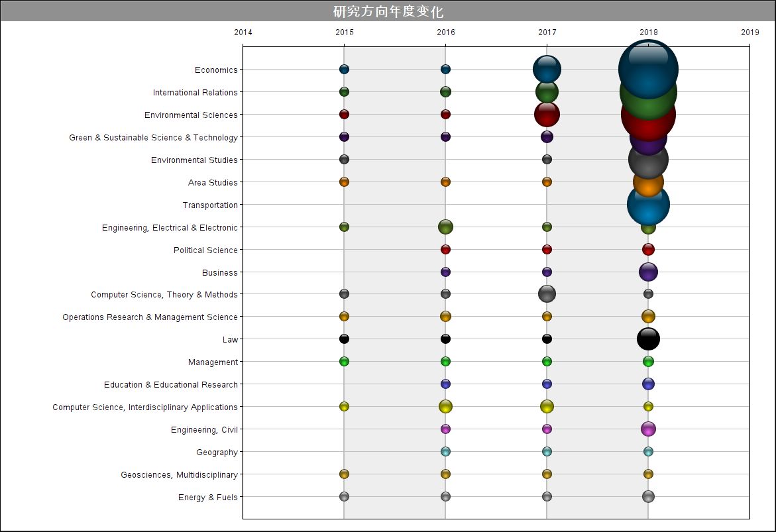Select the purple Business bubble in 2018
The height and width of the screenshot is (532, 776).
coord(648,272)
